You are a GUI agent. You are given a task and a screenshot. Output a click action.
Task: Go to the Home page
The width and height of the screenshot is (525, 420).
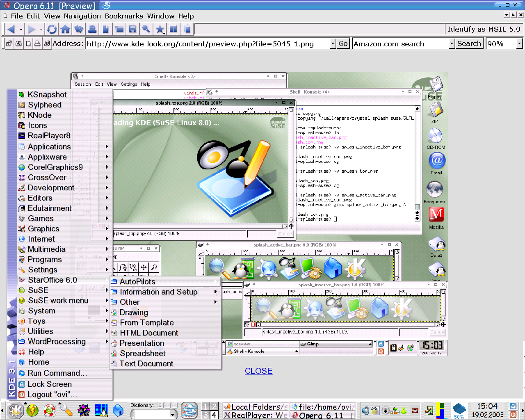[65, 29]
